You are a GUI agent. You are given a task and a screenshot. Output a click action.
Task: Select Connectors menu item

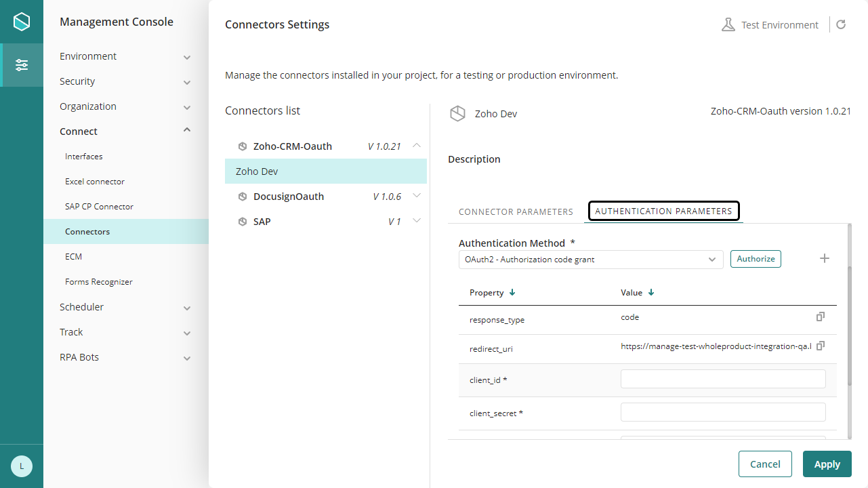126,232
